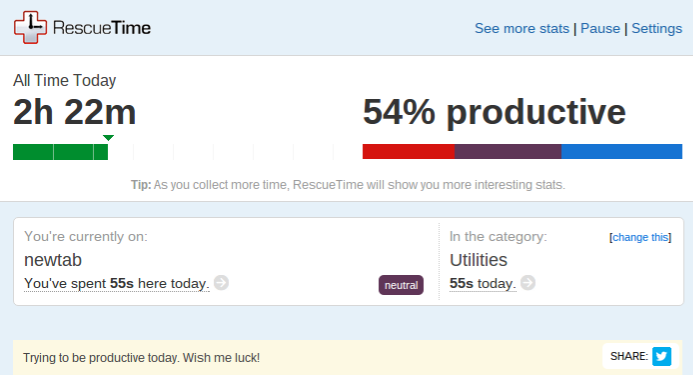The image size is (693, 375).
Task: Click change this category link
Action: [x=640, y=237]
